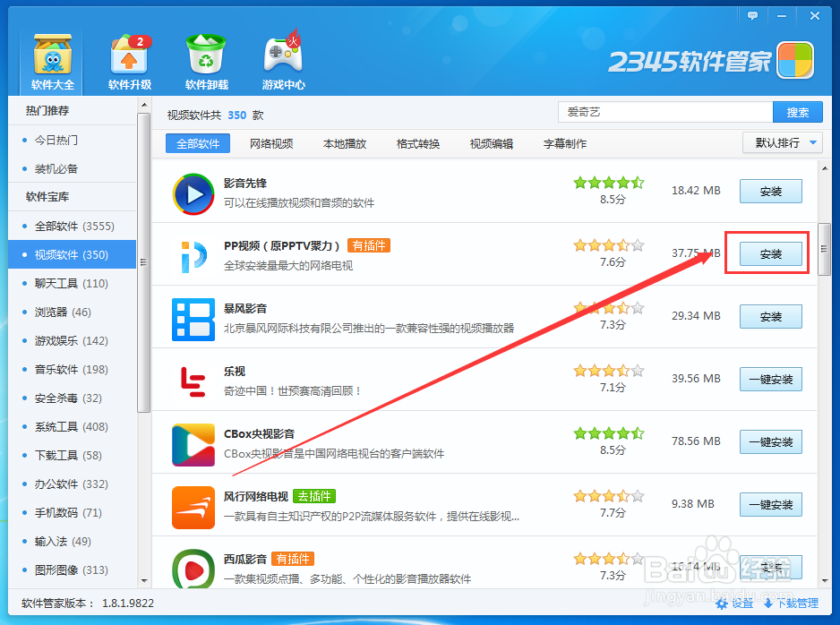Screen dimensions: 840x625
Task: Click the 搜索 search button
Action: click(798, 112)
